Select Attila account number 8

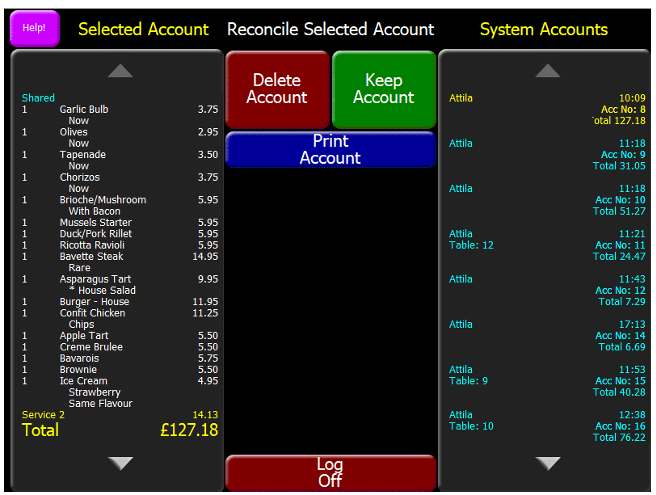pos(546,109)
